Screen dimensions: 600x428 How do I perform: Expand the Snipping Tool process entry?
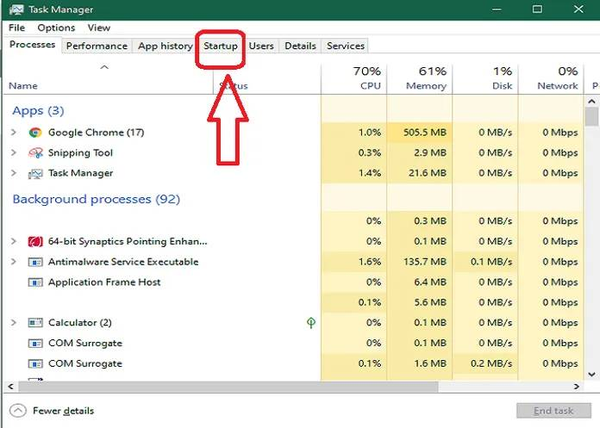point(14,153)
